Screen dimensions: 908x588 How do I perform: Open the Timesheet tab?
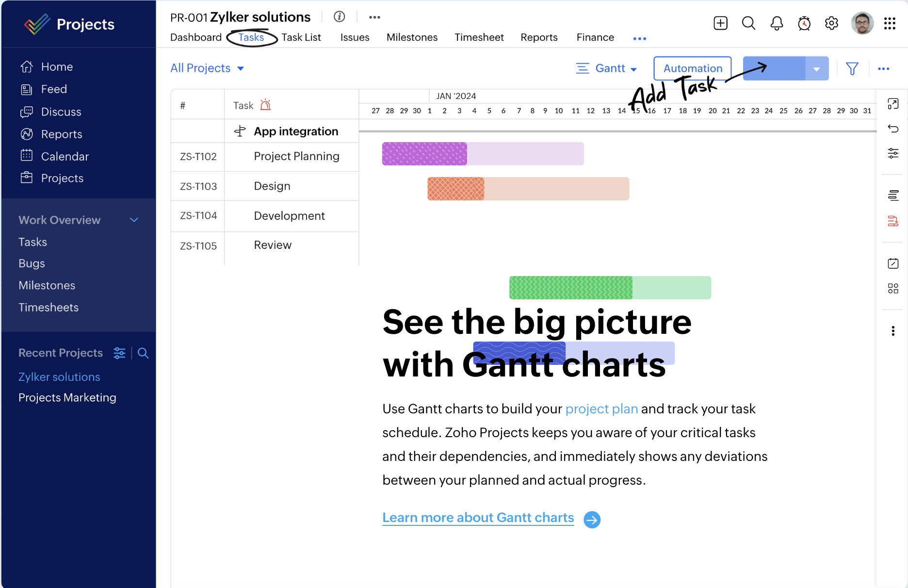click(x=479, y=37)
